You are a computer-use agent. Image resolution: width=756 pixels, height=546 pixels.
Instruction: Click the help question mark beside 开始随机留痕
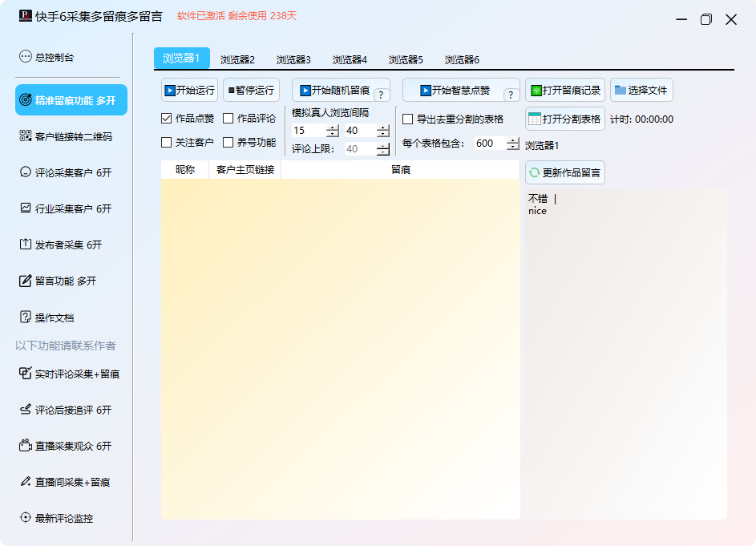click(x=381, y=95)
